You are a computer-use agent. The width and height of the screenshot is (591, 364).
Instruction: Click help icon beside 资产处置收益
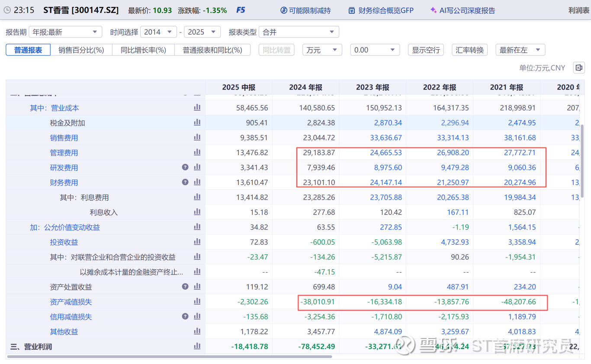point(185,287)
